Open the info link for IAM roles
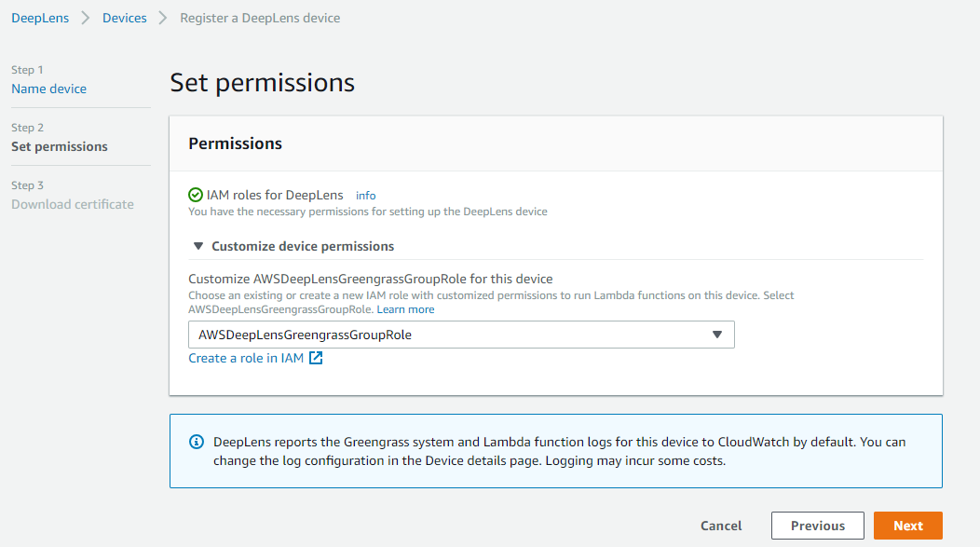The image size is (980, 547). coord(365,196)
